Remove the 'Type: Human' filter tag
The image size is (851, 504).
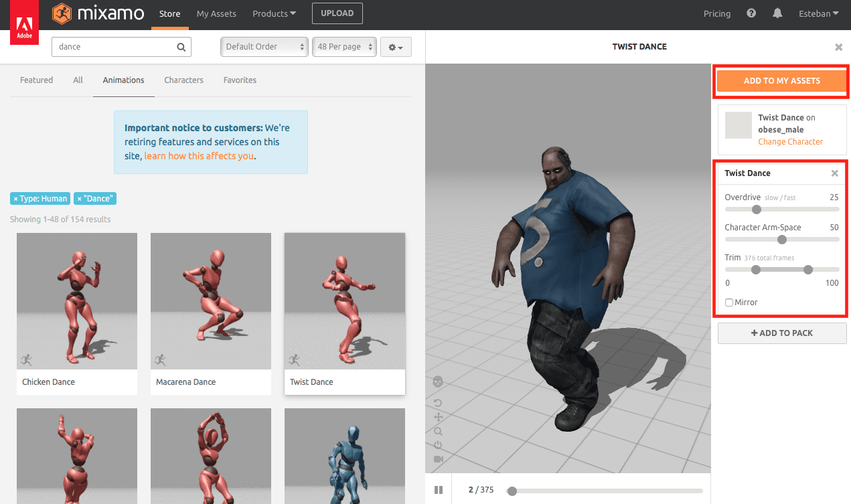(15, 198)
